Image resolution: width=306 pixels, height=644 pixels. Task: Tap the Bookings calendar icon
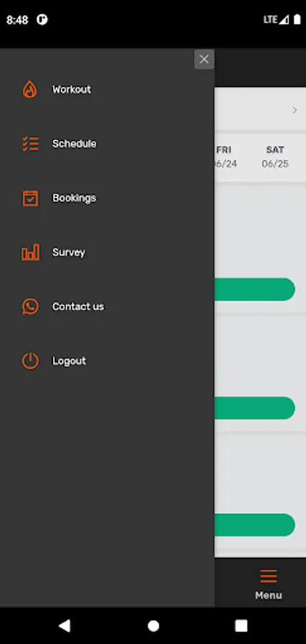[30, 198]
